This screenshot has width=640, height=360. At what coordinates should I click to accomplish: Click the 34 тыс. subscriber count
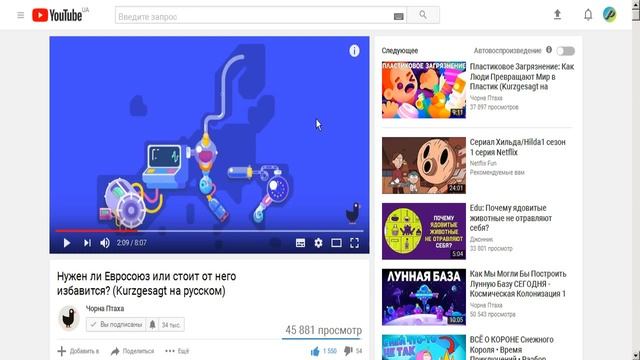pyautogui.click(x=171, y=325)
